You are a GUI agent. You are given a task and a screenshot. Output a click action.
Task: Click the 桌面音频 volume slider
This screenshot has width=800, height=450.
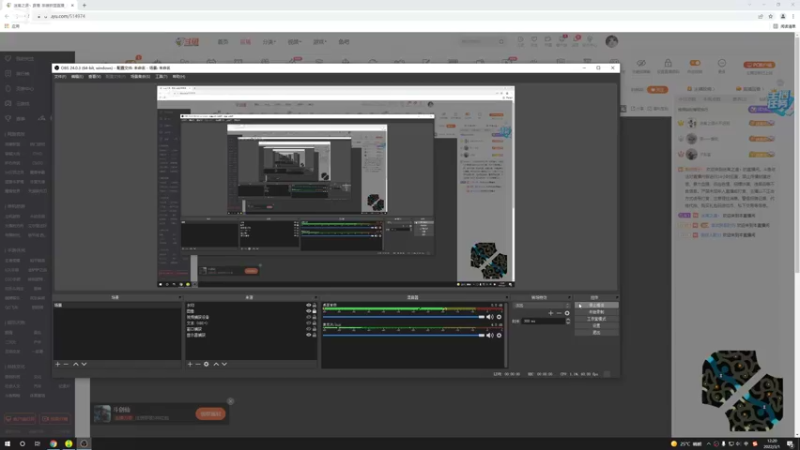pos(404,317)
